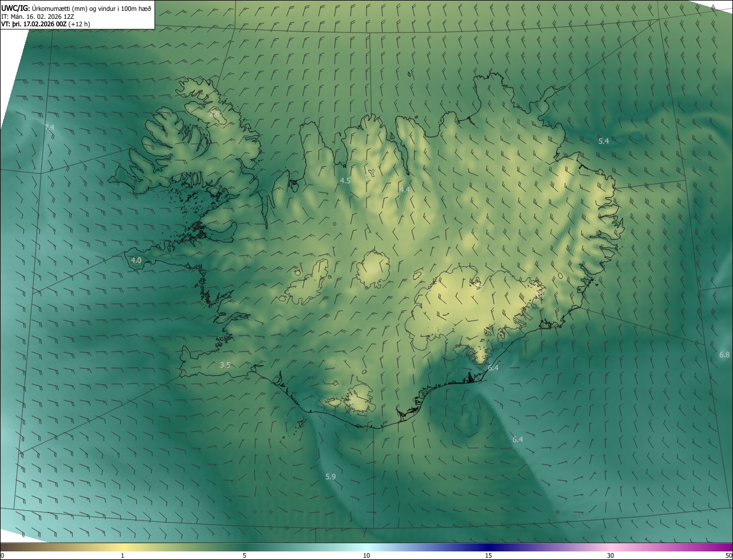The height and width of the screenshot is (560, 733).
Task: Click the 5 tick on the color legend
Action: coord(245,555)
